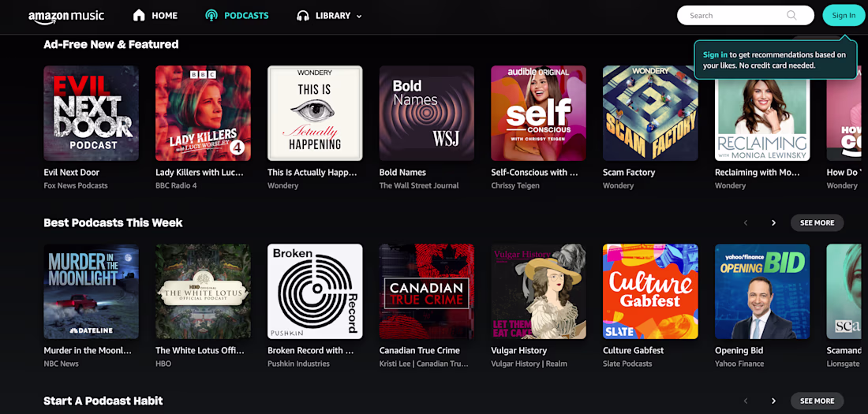Click the 'Scam Factory' title link
The image size is (868, 414).
pos(629,173)
